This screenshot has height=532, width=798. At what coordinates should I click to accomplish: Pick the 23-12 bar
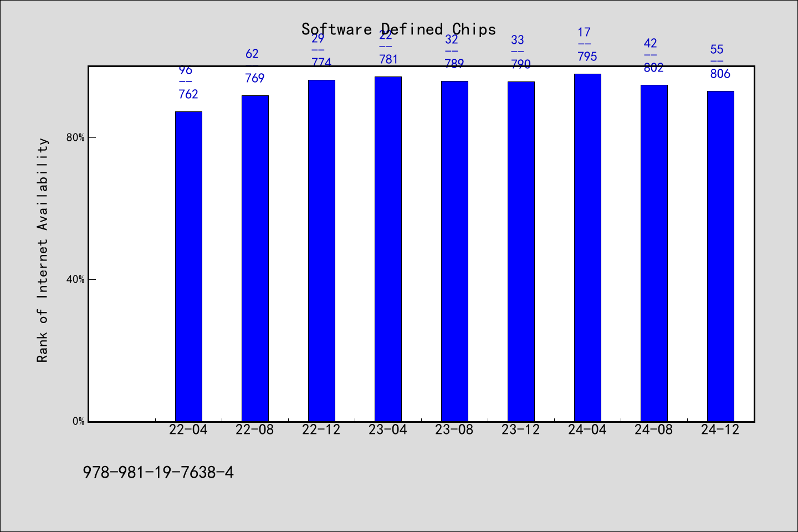(x=521, y=252)
